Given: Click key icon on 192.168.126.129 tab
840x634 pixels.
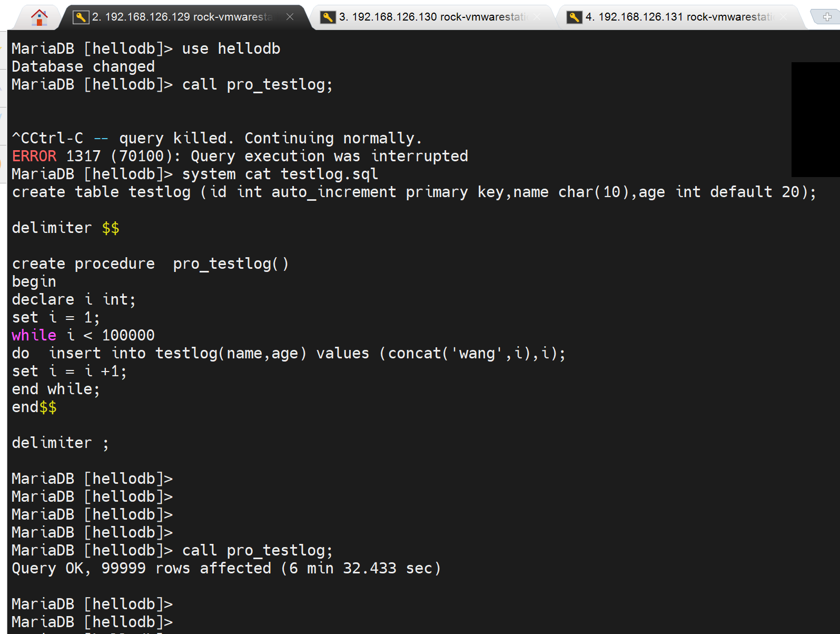Looking at the screenshot, I should 81,17.
